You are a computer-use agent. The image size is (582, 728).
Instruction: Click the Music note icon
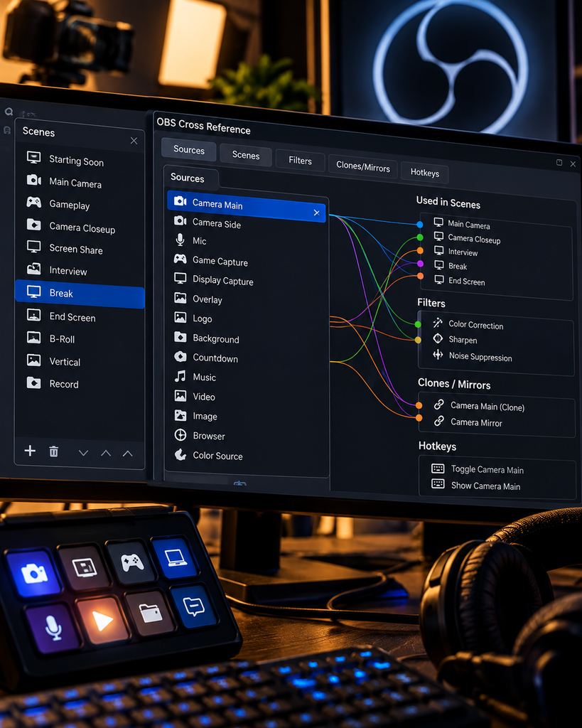click(x=180, y=376)
